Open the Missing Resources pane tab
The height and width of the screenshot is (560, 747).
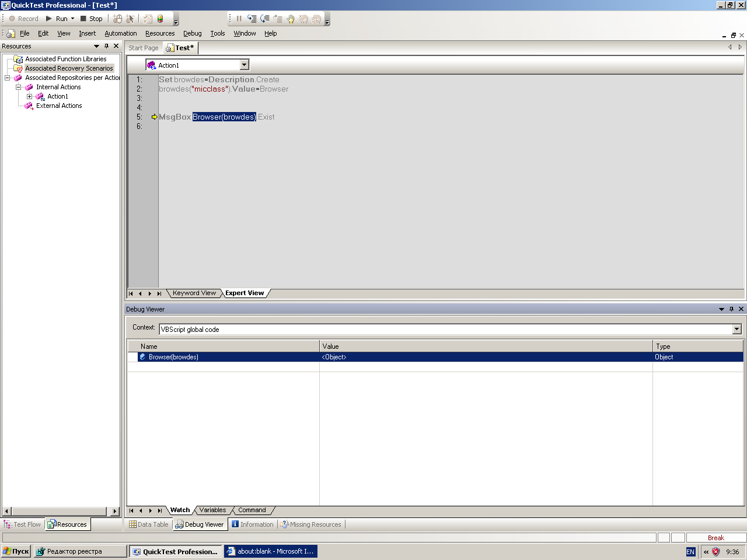tap(311, 524)
